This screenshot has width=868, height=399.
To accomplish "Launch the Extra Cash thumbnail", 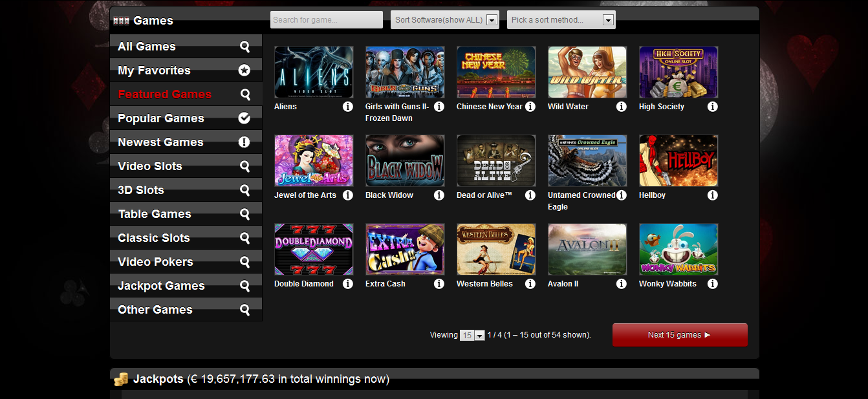I will tap(405, 249).
